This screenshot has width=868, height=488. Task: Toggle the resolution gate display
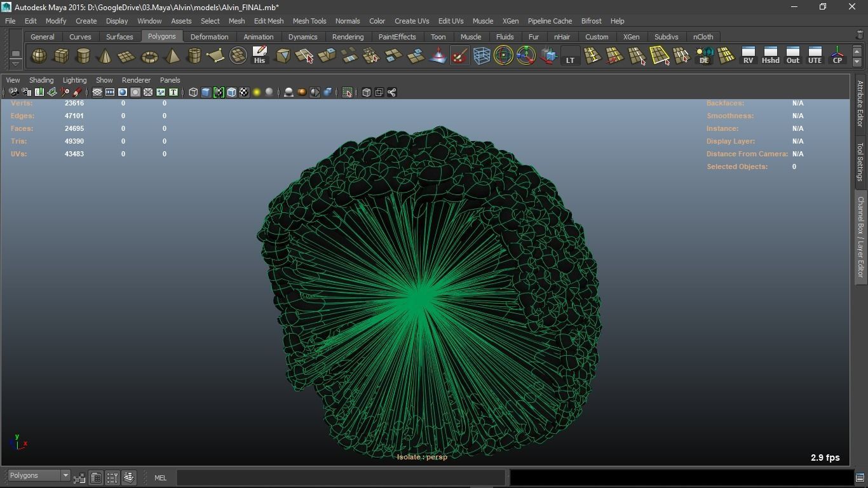[x=123, y=93]
